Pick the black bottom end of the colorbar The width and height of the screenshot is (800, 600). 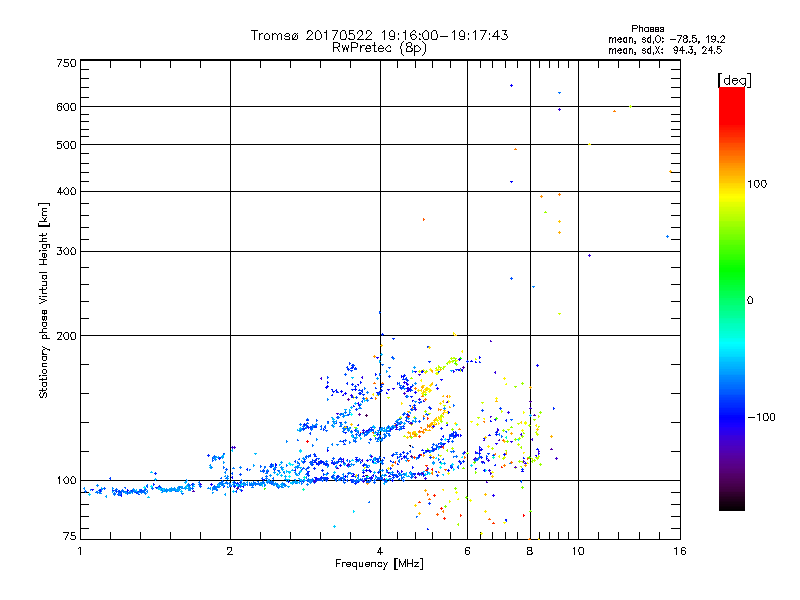[x=732, y=505]
